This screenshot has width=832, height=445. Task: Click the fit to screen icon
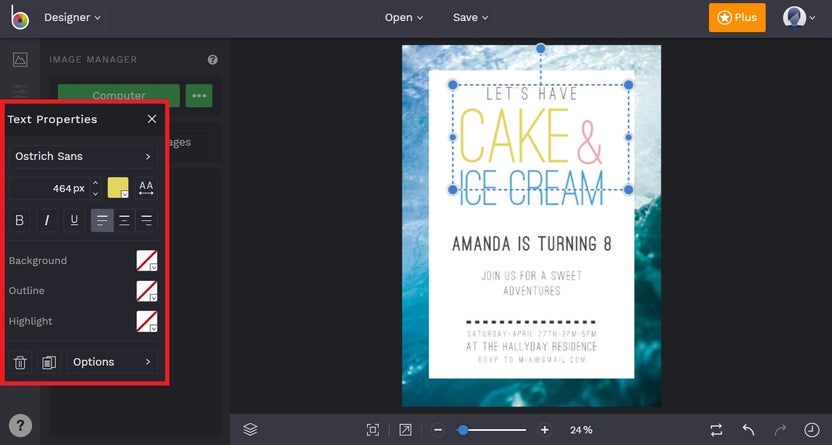coord(373,430)
